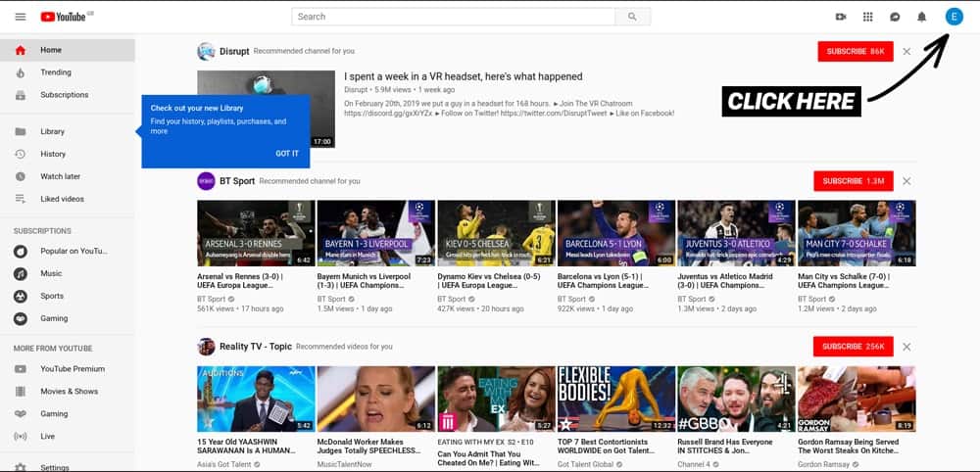This screenshot has height=472, width=980.
Task: Click the Asia's Got Talent channel name
Action: click(224, 464)
